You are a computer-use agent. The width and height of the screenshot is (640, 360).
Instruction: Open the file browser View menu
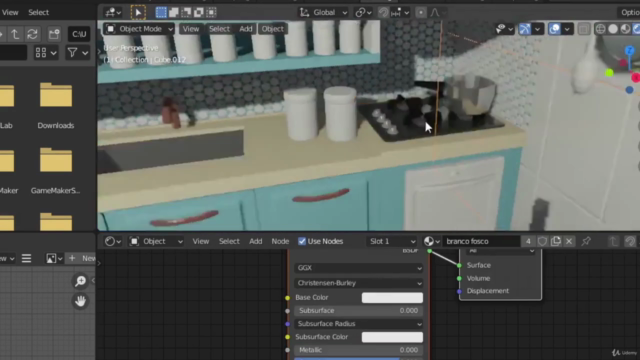(10, 13)
